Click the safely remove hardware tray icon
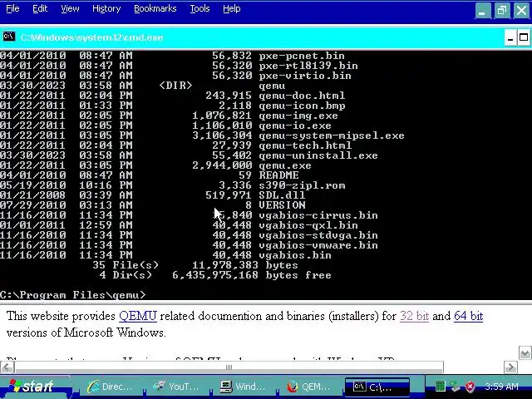Image resolution: width=532 pixels, height=399 pixels. 455,386
